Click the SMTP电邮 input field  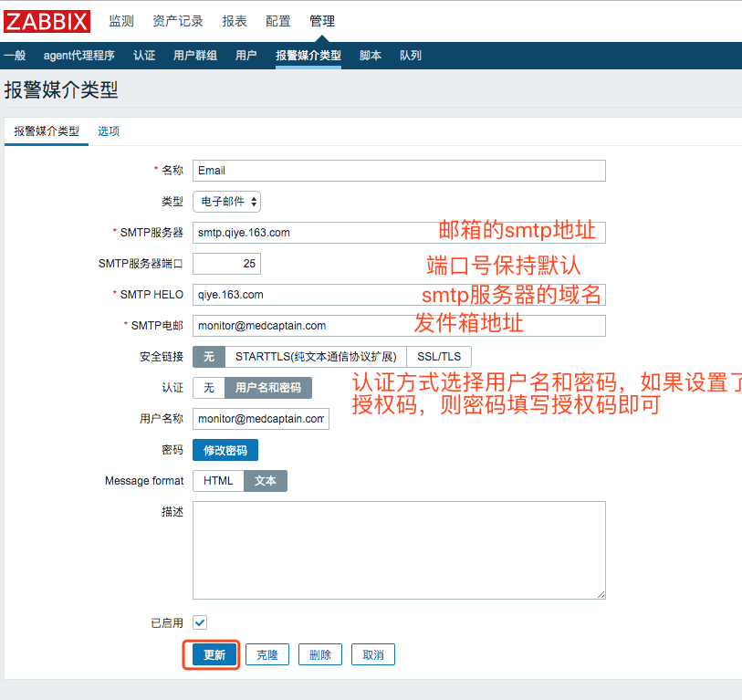[399, 326]
